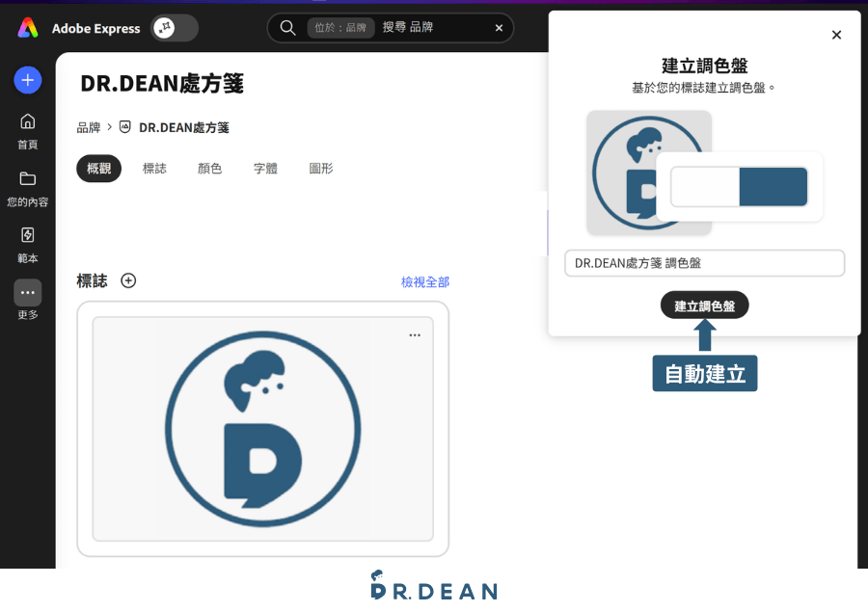The width and height of the screenshot is (868, 612).
Task: Open 範本 templates in sidebar
Action: 28,246
